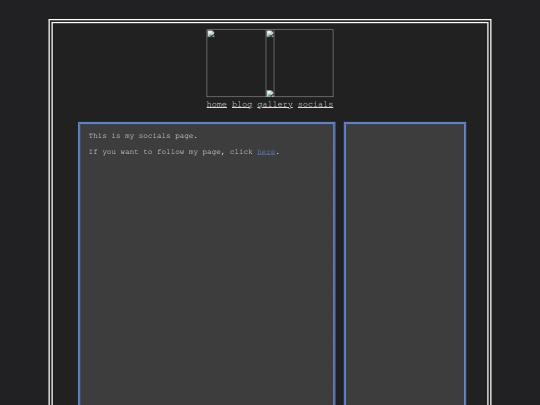Click blank area of socials content panel
The width and height of the screenshot is (540, 405).
[x=207, y=276]
